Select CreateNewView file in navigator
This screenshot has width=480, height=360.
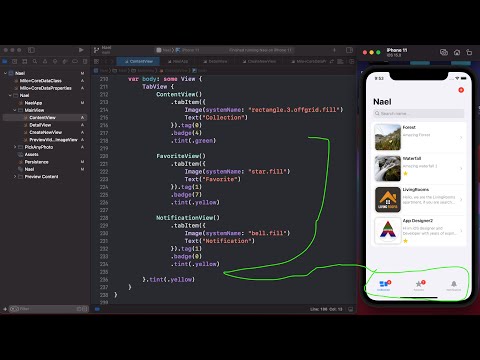point(45,132)
